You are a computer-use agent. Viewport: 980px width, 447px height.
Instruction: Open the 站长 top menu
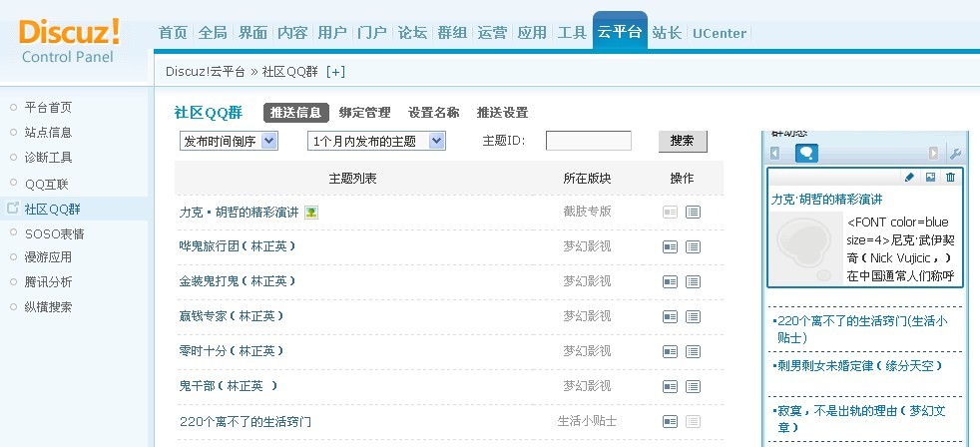click(667, 33)
